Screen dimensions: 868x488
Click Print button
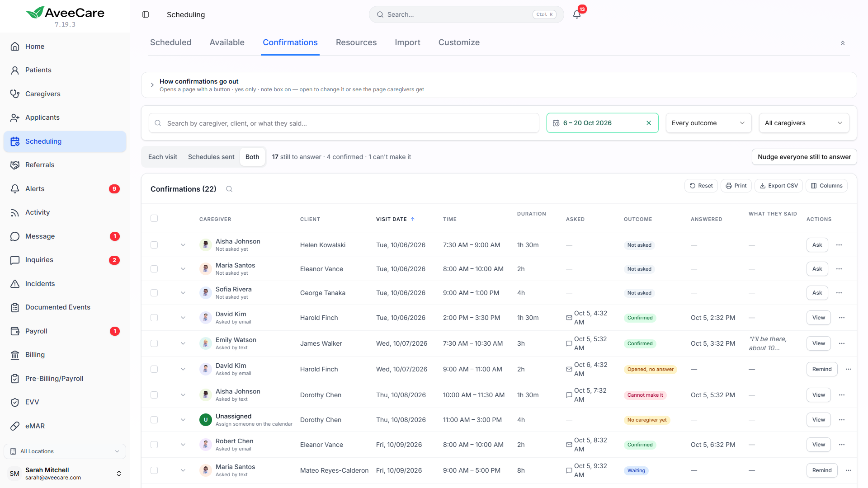[x=736, y=186]
